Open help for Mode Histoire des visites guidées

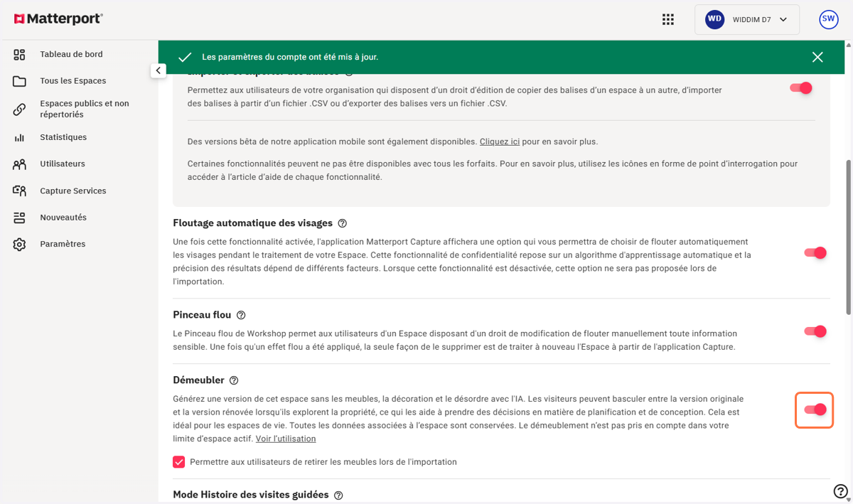point(338,495)
